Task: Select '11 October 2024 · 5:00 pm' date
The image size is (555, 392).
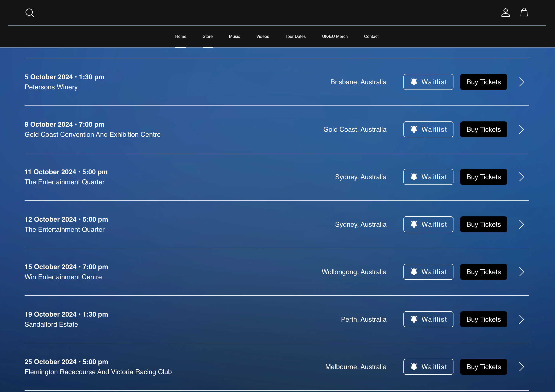Action: coord(66,172)
